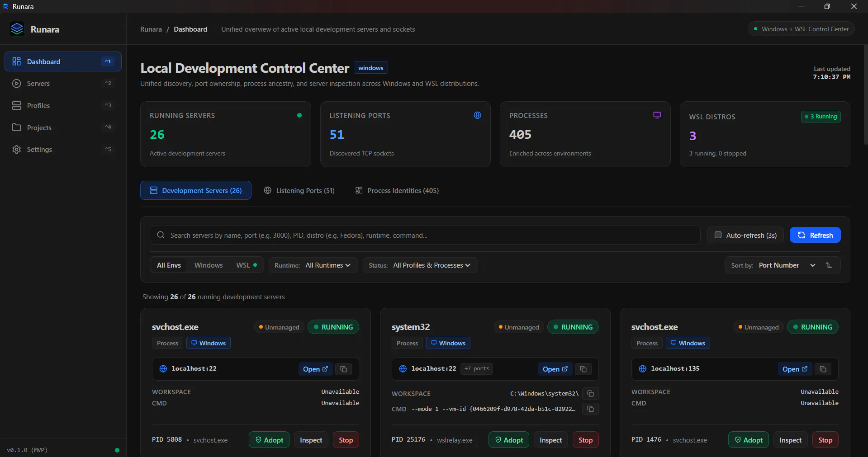Open Profiles in the sidebar

(x=63, y=105)
